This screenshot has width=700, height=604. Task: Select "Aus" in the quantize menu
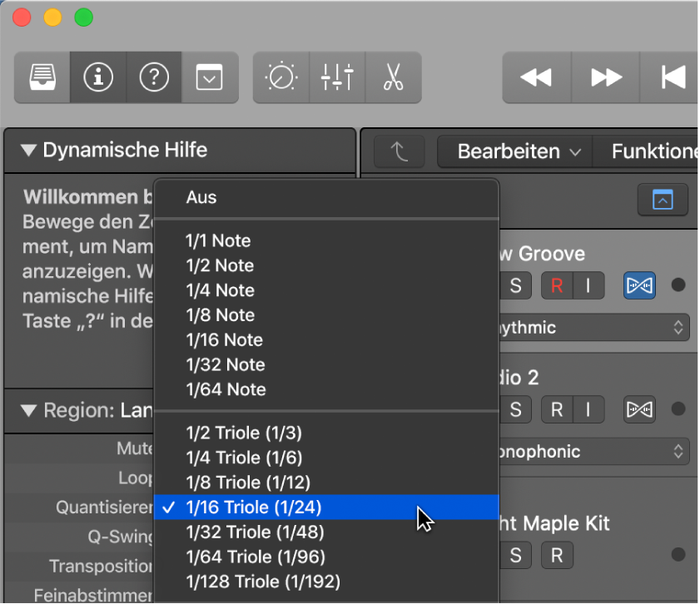pos(201,197)
